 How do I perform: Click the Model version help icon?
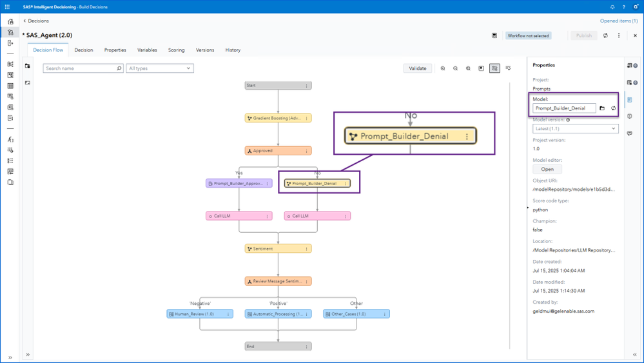568,120
